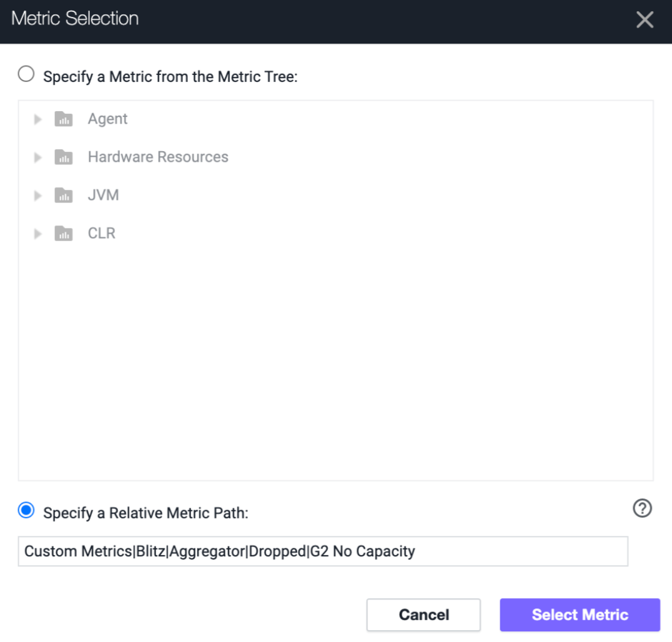Expand the Hardware Resources tree node
672x642 pixels.
tap(37, 157)
